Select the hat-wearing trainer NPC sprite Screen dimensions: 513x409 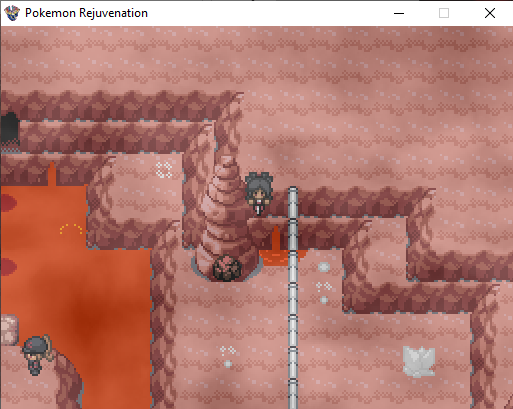coord(37,355)
